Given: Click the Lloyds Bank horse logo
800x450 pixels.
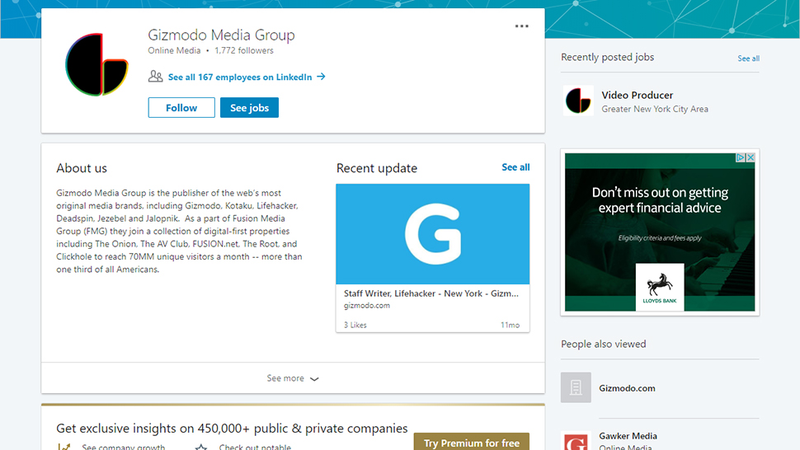Looking at the screenshot, I should click(660, 287).
